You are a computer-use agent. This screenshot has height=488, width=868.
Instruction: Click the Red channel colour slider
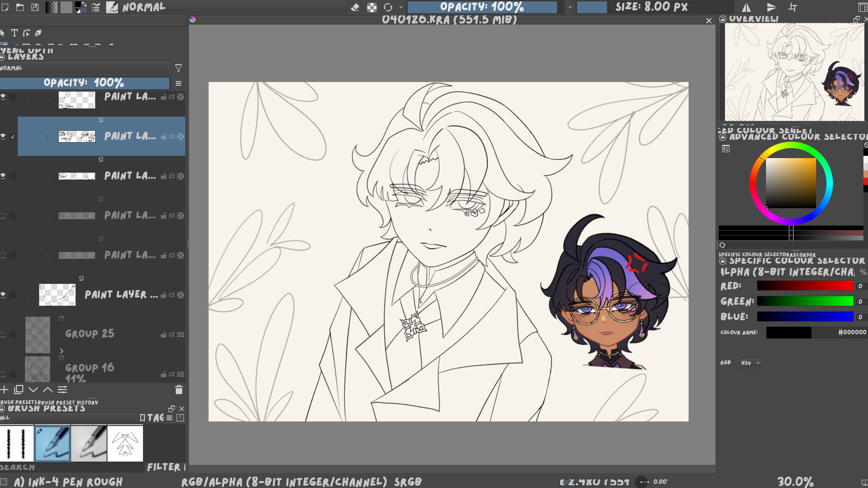[x=805, y=286]
